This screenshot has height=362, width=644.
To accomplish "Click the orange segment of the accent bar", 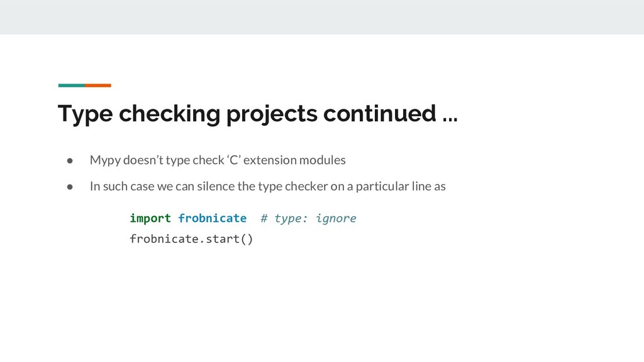I will [x=98, y=85].
